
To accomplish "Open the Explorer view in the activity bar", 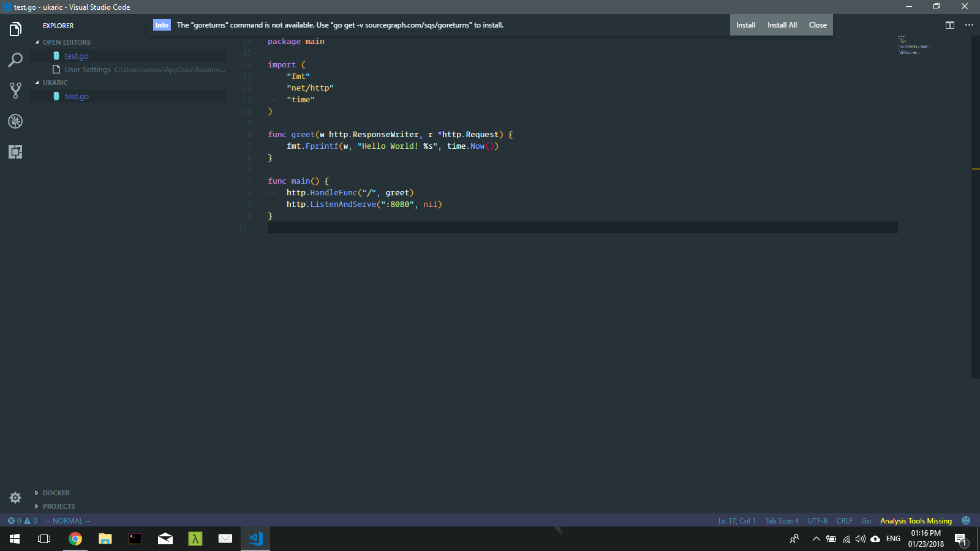I will click(x=15, y=29).
